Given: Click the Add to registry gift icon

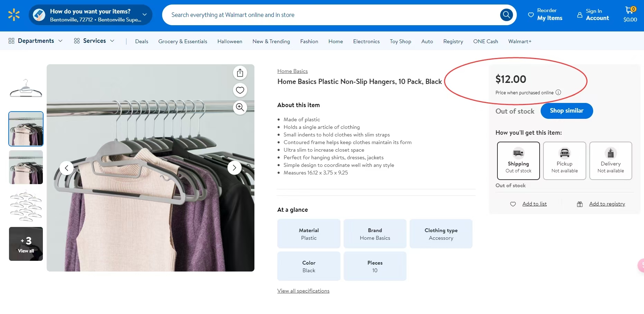Looking at the screenshot, I should pos(580,204).
